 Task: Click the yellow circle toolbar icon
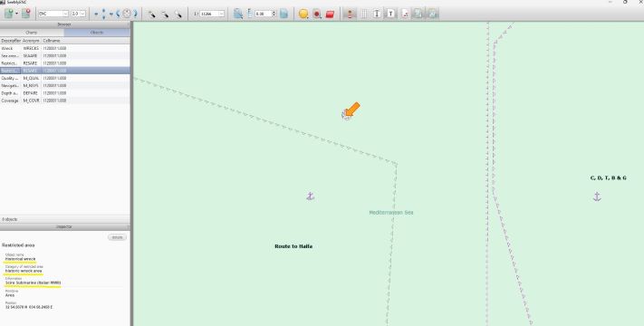303,14
